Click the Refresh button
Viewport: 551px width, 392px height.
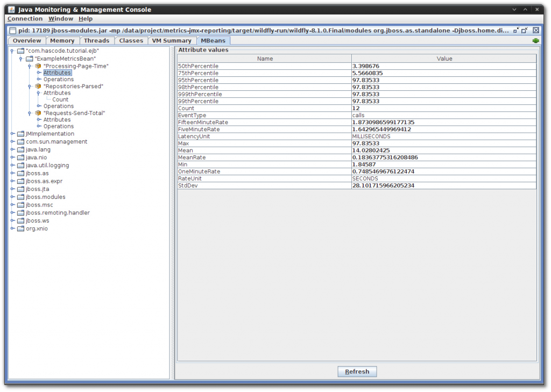coord(357,371)
